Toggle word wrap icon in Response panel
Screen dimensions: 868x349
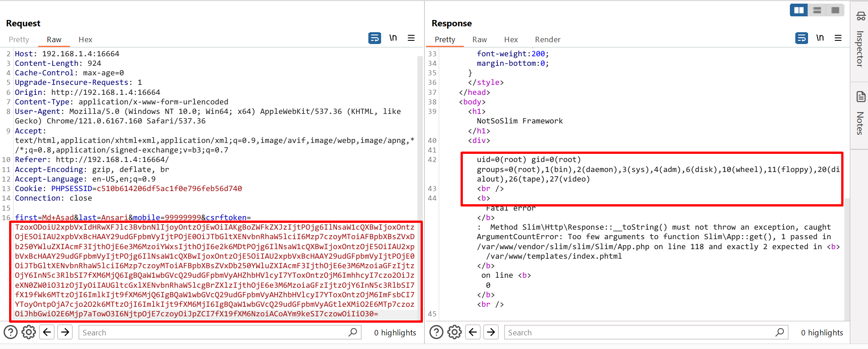tap(801, 38)
